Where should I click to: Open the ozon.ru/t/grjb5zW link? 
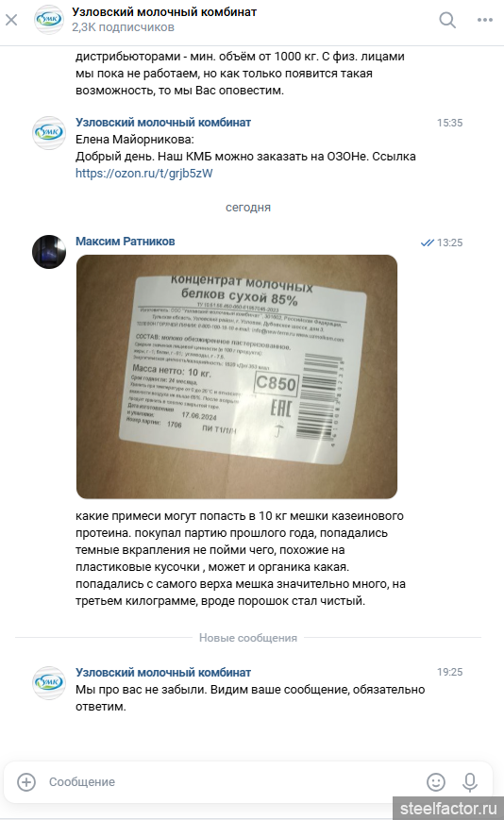(x=144, y=173)
